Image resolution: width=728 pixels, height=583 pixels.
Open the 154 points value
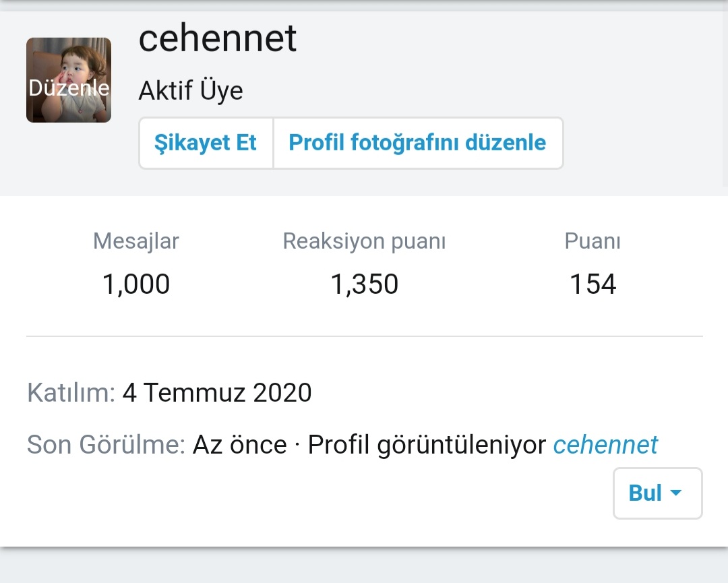593,284
